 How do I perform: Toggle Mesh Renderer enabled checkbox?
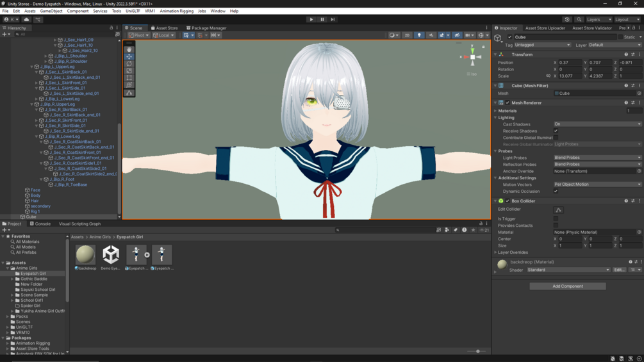tap(508, 103)
